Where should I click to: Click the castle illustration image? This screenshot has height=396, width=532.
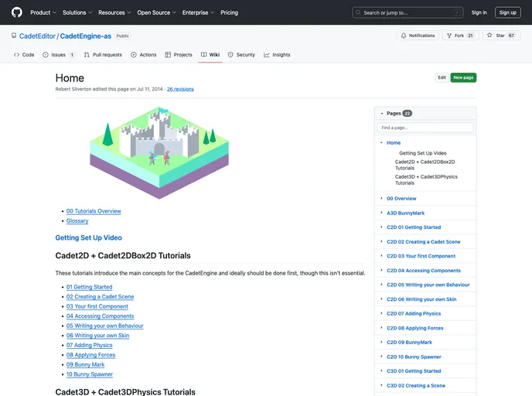click(159, 152)
